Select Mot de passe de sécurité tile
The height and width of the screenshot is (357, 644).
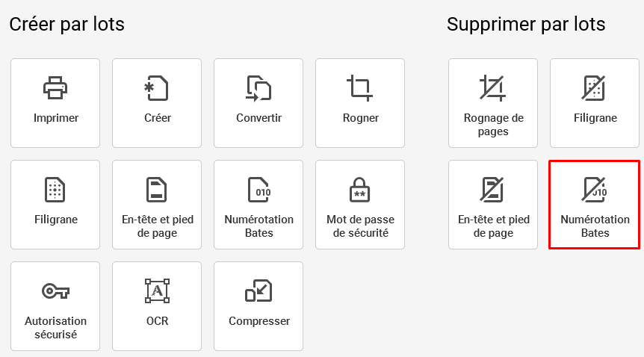point(360,205)
